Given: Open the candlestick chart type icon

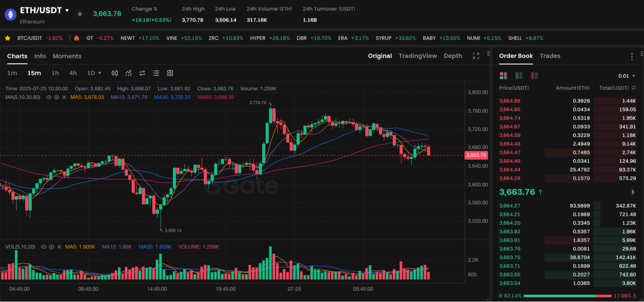Looking at the screenshot, I should [115, 73].
